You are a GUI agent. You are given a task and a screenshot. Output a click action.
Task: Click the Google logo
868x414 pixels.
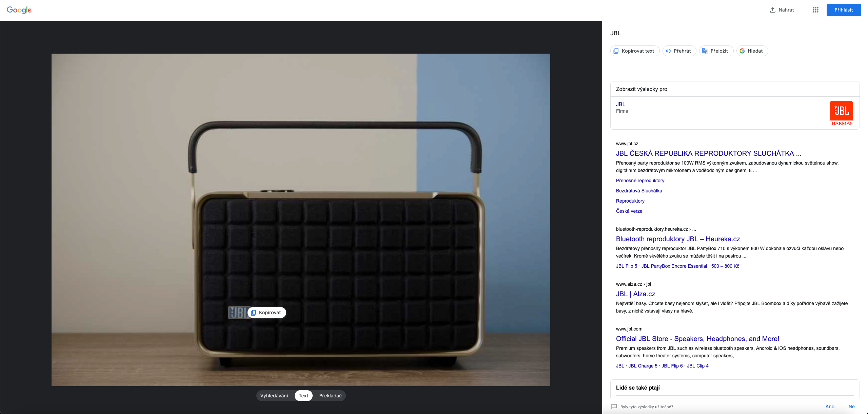(x=19, y=10)
